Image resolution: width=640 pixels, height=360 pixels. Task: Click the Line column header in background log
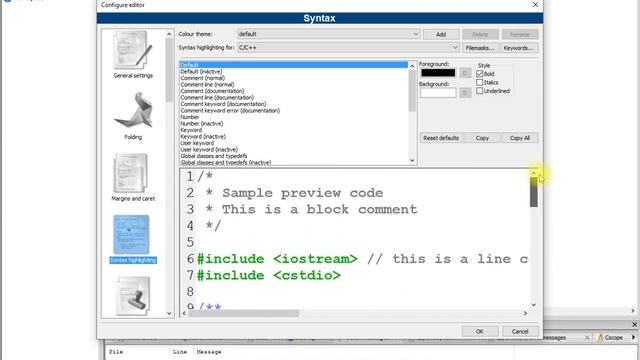pyautogui.click(x=180, y=352)
